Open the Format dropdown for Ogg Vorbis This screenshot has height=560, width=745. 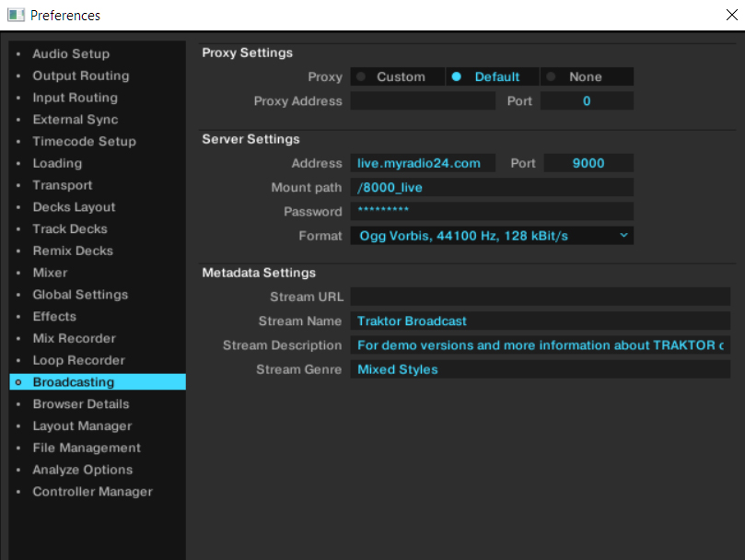tap(491, 236)
